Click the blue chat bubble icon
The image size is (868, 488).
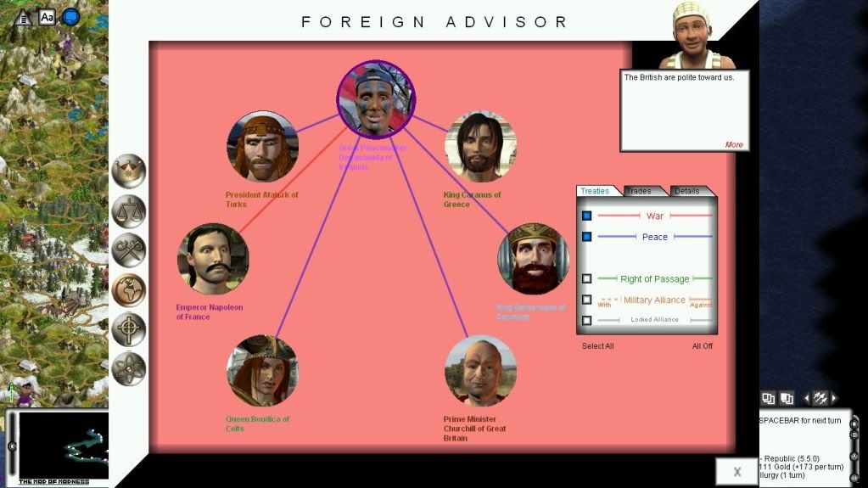tap(70, 17)
